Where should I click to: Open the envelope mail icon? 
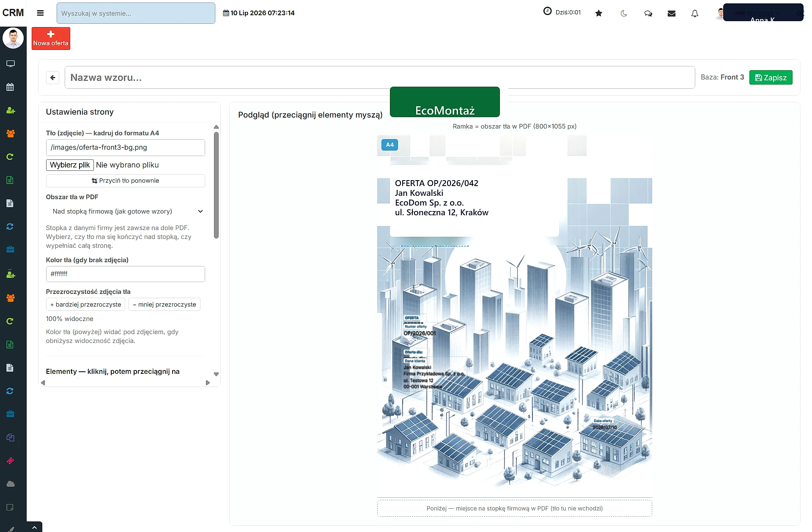[672, 13]
